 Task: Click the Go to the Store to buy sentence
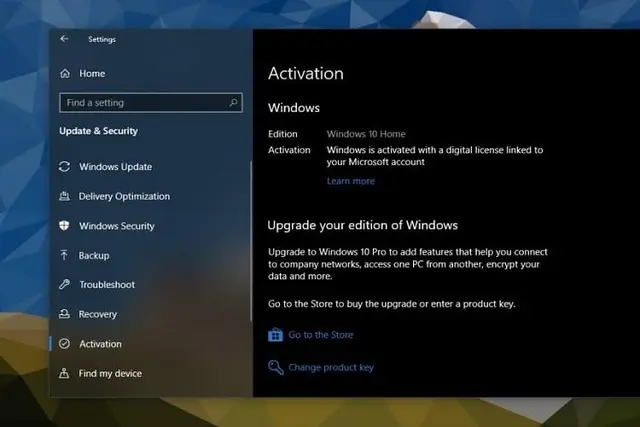391,304
